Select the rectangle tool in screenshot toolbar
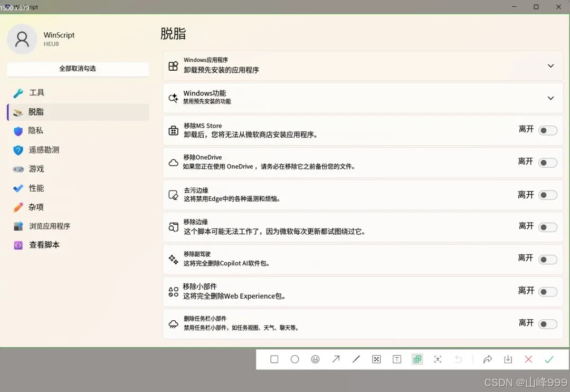This screenshot has width=570, height=392. click(x=274, y=359)
